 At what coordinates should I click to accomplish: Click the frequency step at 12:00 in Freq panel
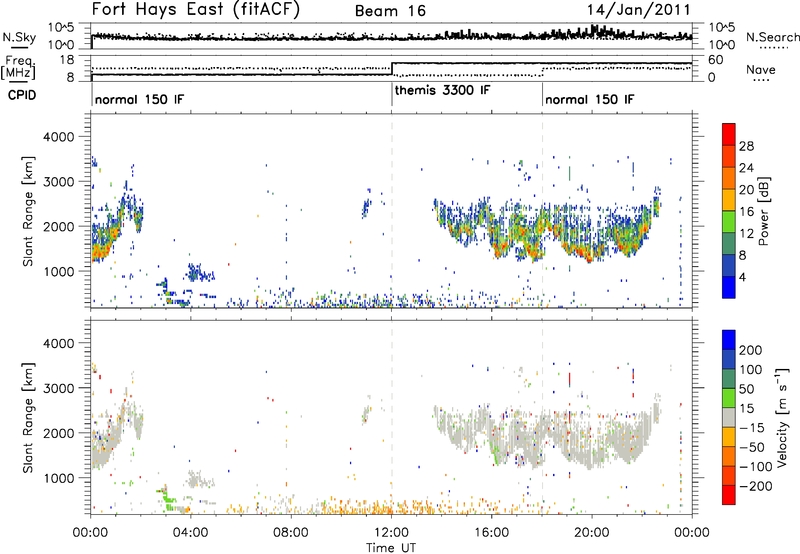coord(392,69)
